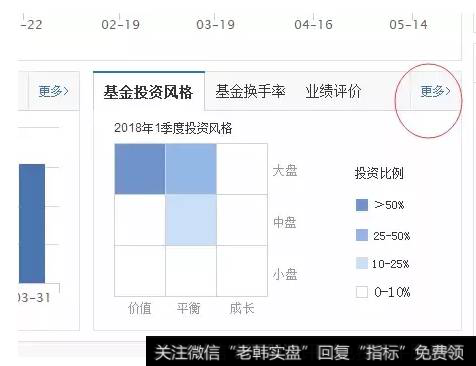Click the blue bar above 03-31
The height and width of the screenshot is (366, 476).
(x=32, y=223)
